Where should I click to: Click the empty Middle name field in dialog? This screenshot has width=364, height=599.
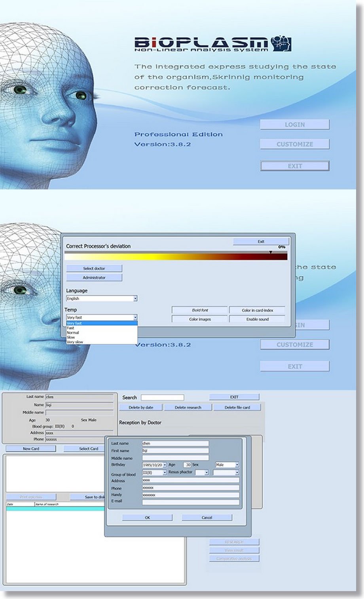[175, 458]
